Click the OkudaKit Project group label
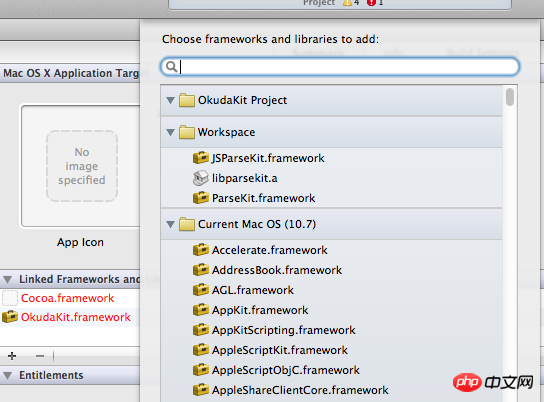Image resolution: width=544 pixels, height=402 pixels. point(242,100)
